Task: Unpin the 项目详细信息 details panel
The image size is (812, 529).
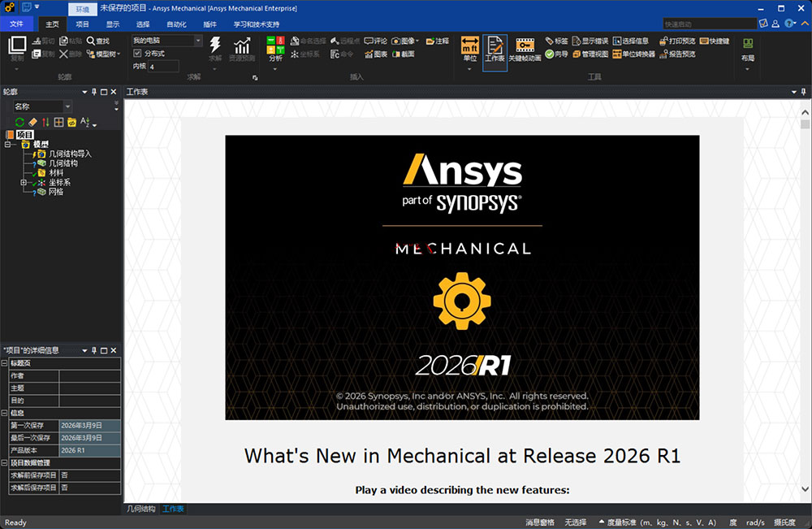Action: tap(94, 351)
